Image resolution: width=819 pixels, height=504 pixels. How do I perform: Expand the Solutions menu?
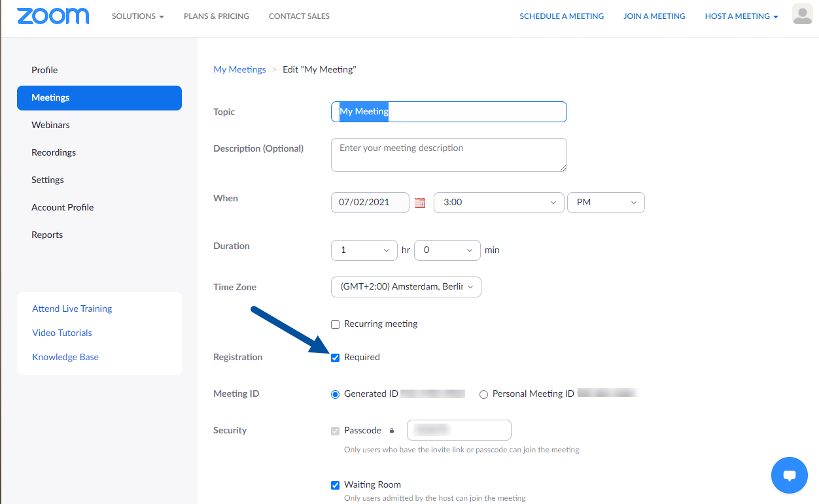pyautogui.click(x=138, y=16)
